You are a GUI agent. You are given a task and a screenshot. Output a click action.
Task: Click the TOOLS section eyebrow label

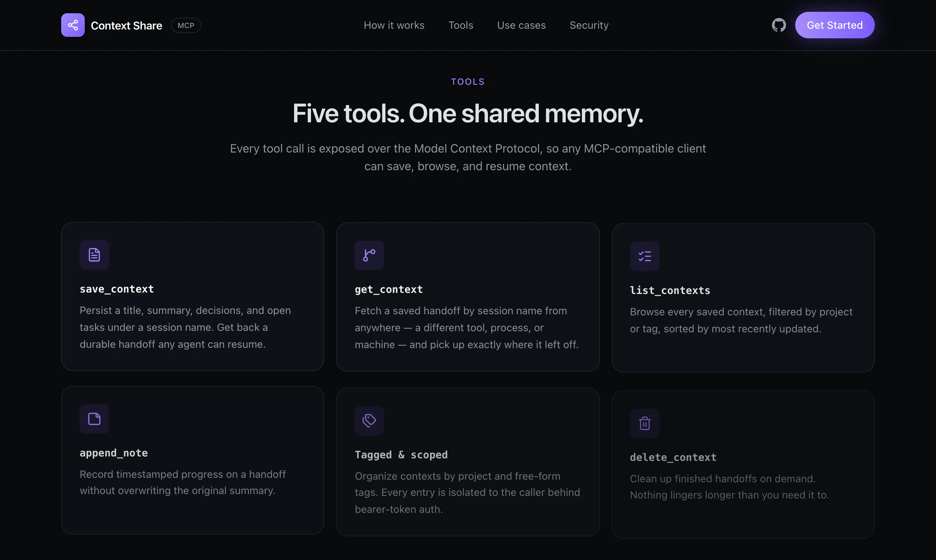pyautogui.click(x=468, y=81)
